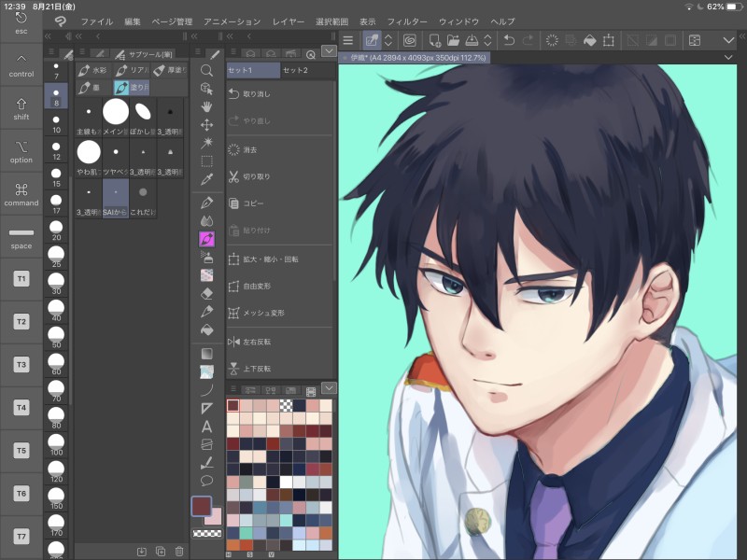Select the Balloon speech-bubble tool
Screen dimensions: 747x560
[206, 481]
